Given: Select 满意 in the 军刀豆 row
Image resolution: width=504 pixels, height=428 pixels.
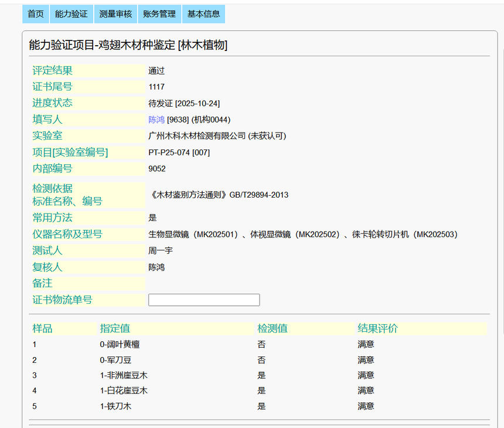Looking at the screenshot, I should (366, 360).
